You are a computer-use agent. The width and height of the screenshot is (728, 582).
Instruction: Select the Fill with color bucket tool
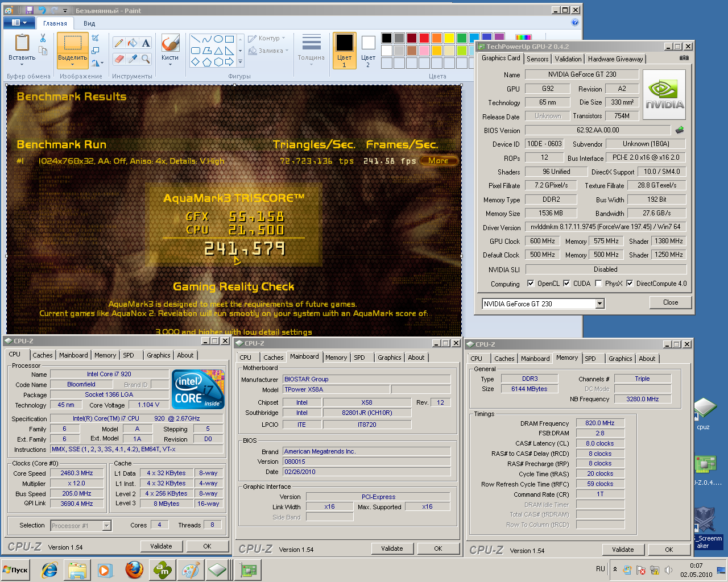[133, 43]
